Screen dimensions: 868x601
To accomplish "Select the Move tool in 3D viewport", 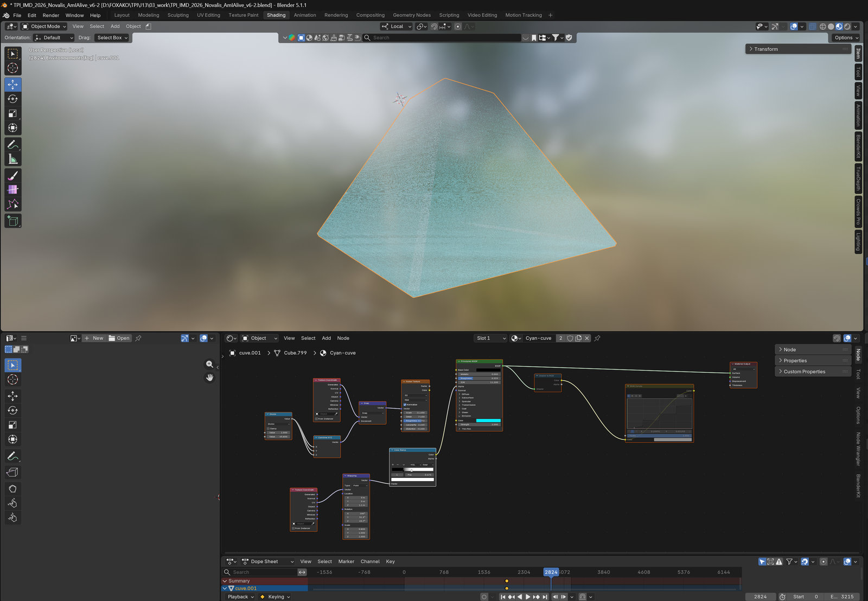I will 13,84.
